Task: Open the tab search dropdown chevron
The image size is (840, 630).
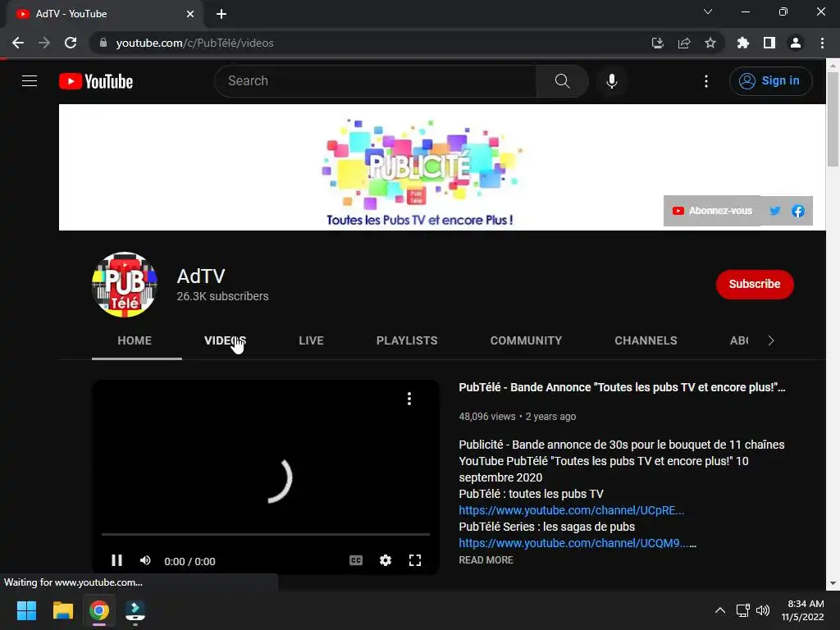Action: [x=708, y=11]
